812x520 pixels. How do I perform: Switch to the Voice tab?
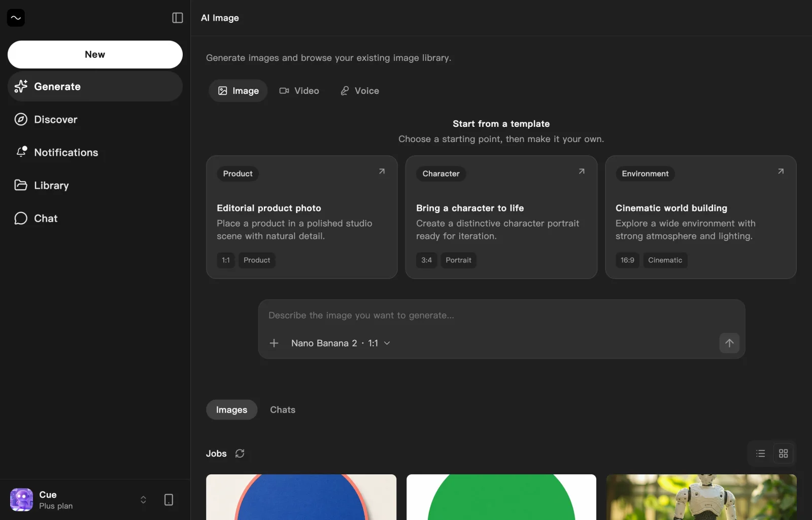[360, 91]
